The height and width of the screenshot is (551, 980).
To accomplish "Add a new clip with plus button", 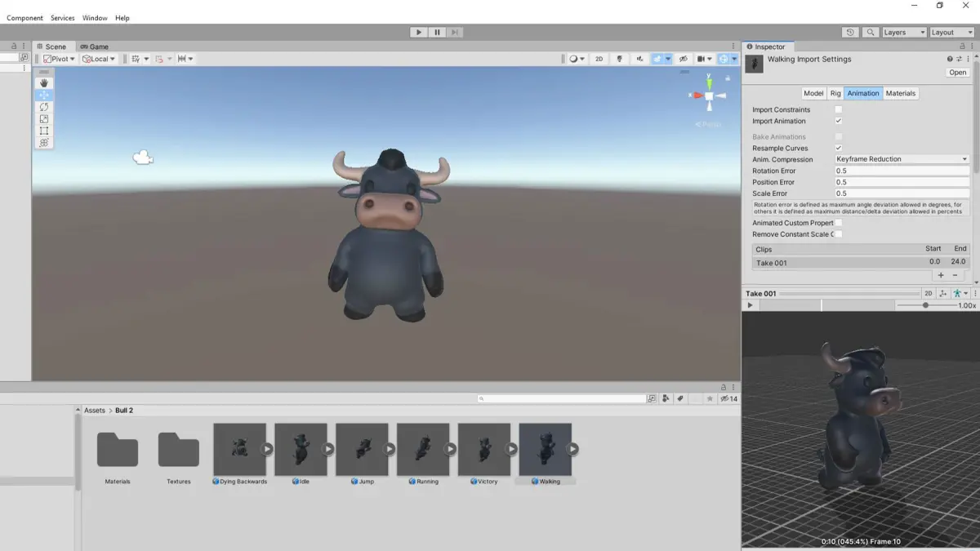I will (x=941, y=275).
